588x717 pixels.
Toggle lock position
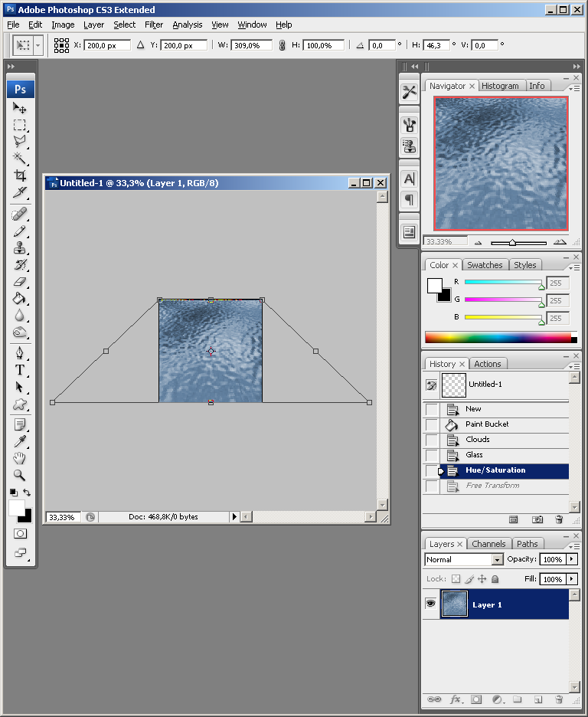[x=482, y=579]
